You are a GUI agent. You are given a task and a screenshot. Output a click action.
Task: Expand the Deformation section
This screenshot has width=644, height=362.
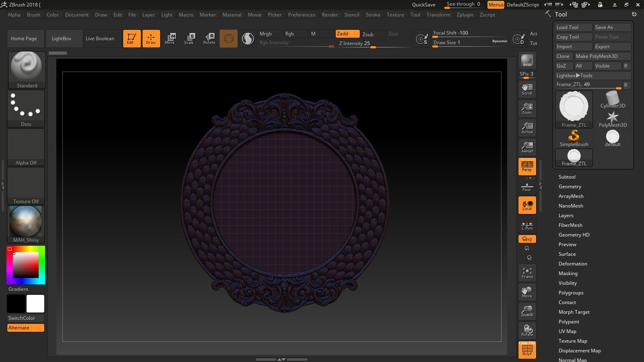click(x=572, y=264)
